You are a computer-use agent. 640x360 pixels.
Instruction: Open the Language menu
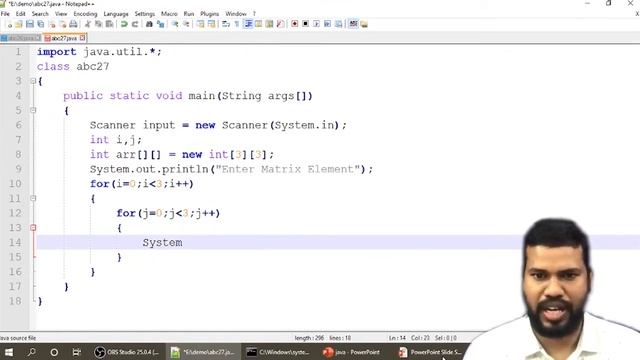tap(116, 14)
